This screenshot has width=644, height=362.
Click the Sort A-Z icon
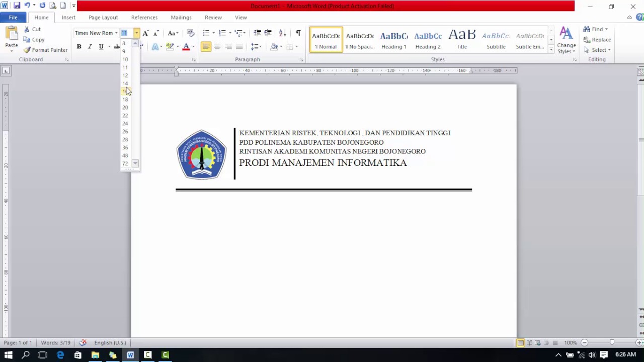tap(283, 33)
